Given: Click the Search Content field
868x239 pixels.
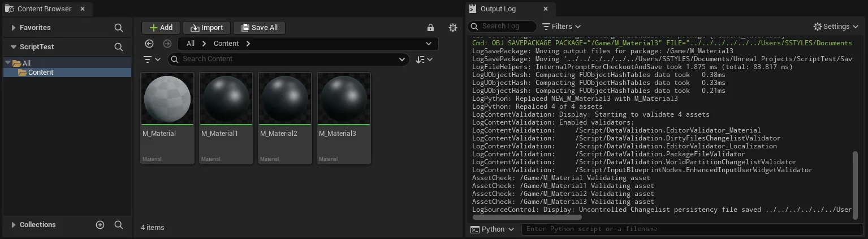Looking at the screenshot, I should (288, 59).
